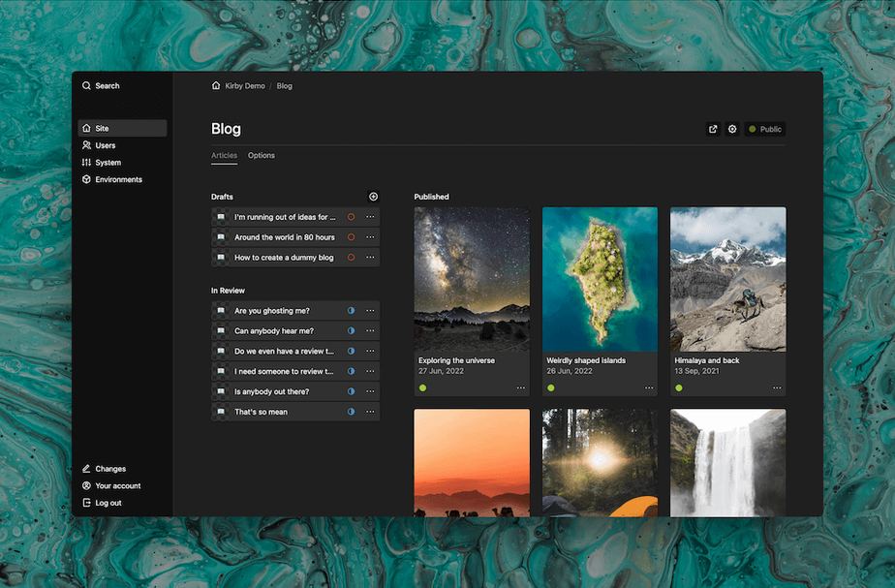Toggle the Public status button
The width and height of the screenshot is (895, 588).
[x=764, y=129]
